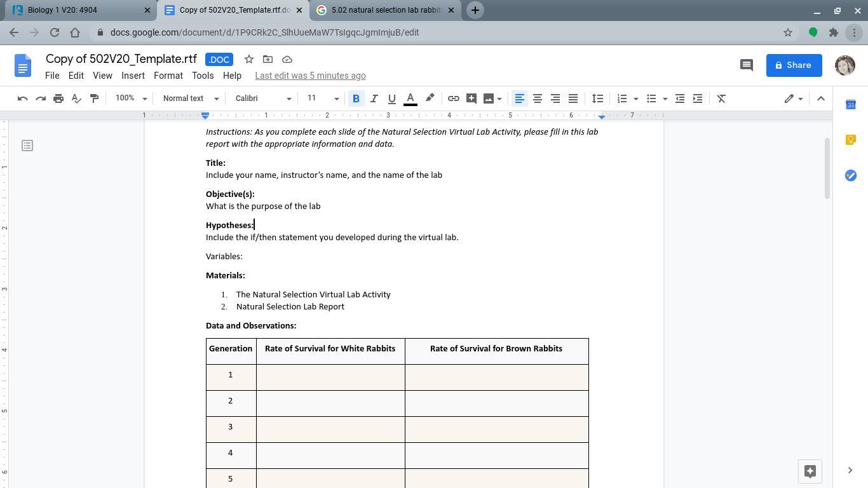Toggle Bold formatting
This screenshot has height=488, width=868.
pyautogui.click(x=356, y=98)
